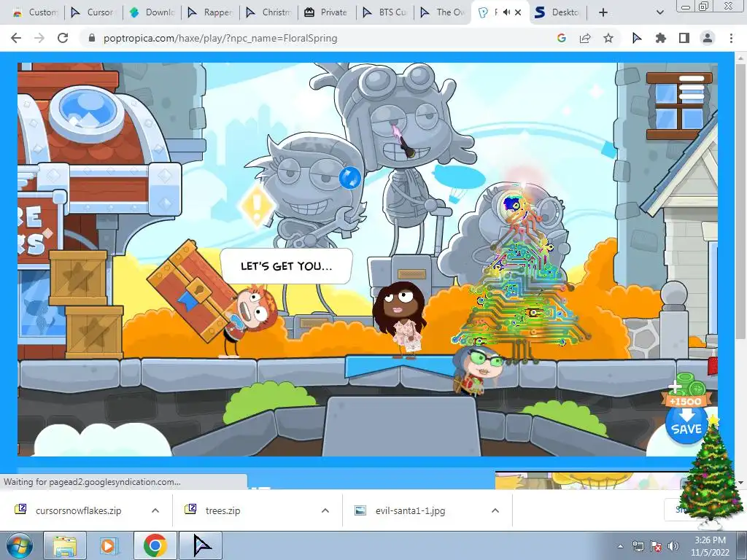747x560 pixels.
Task: Switch to the Downlo tab
Action: [152, 12]
